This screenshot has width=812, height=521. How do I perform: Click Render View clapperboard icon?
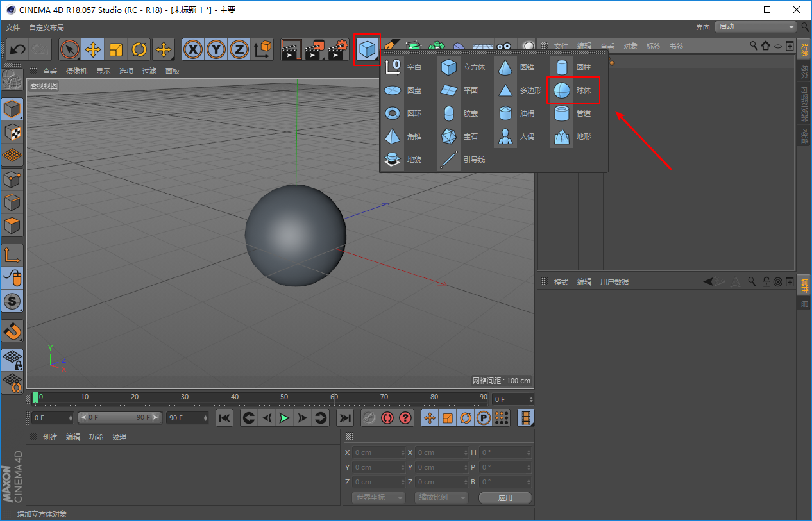pyautogui.click(x=292, y=49)
